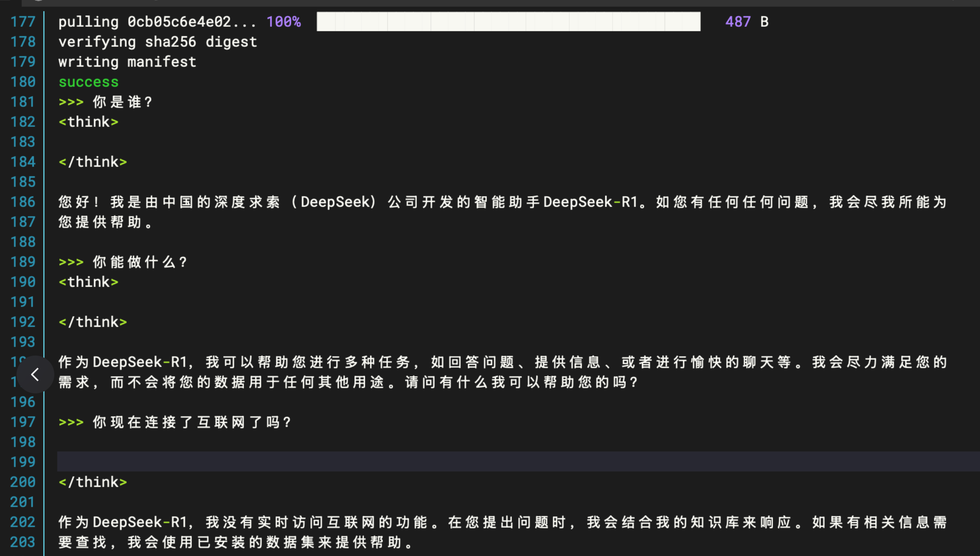Click the download progress bar on line 177
The height and width of the screenshot is (556, 980).
[508, 22]
